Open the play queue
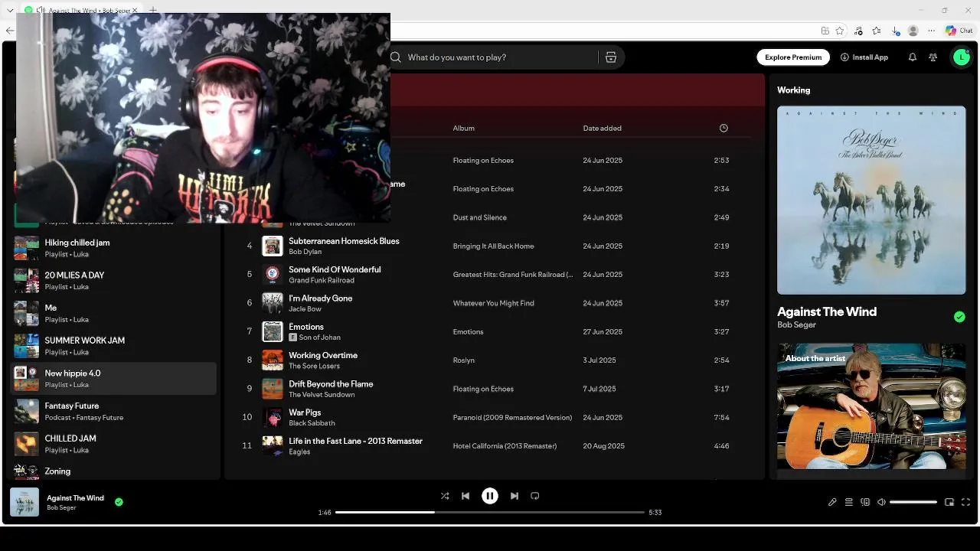980x551 pixels. [849, 502]
